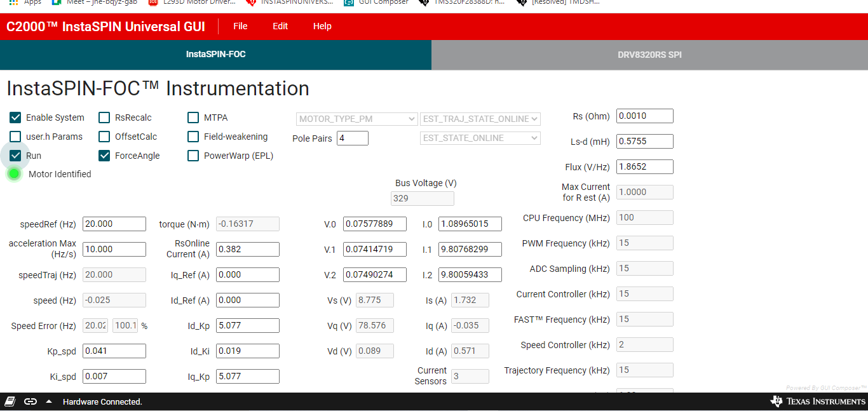868x411 pixels.
Task: Switch to the InstaSPIN-FOC tab
Action: pyautogui.click(x=215, y=55)
